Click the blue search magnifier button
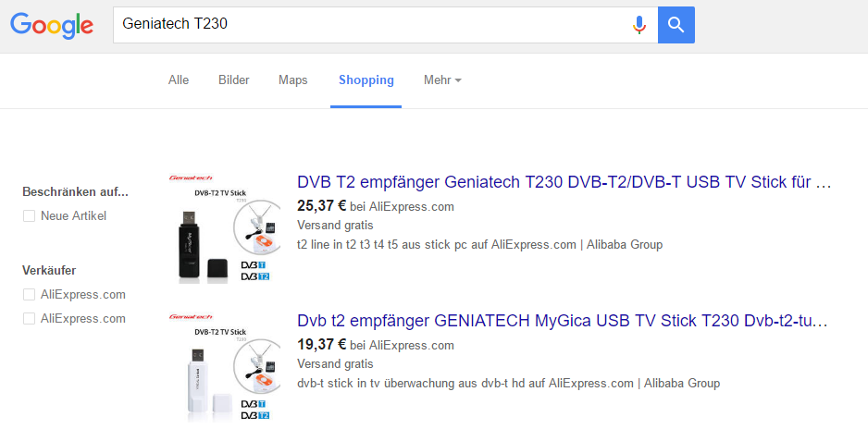The height and width of the screenshot is (441, 868). 676,25
